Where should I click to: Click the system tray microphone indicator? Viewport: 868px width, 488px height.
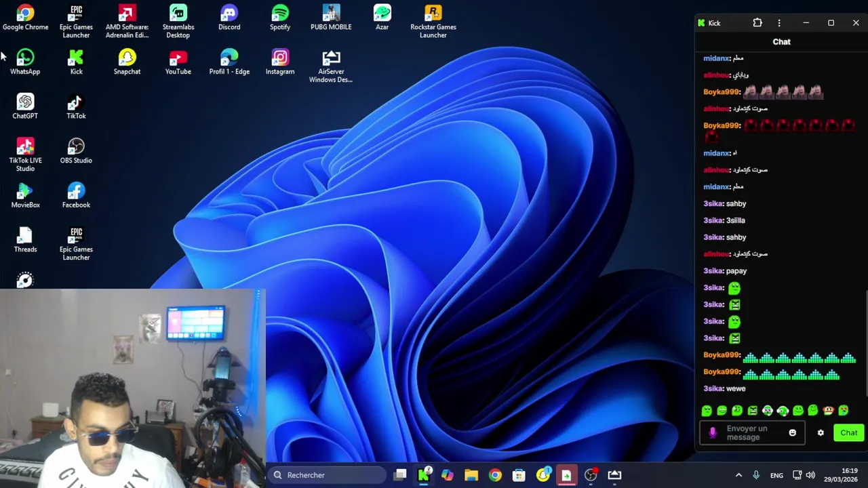756,475
